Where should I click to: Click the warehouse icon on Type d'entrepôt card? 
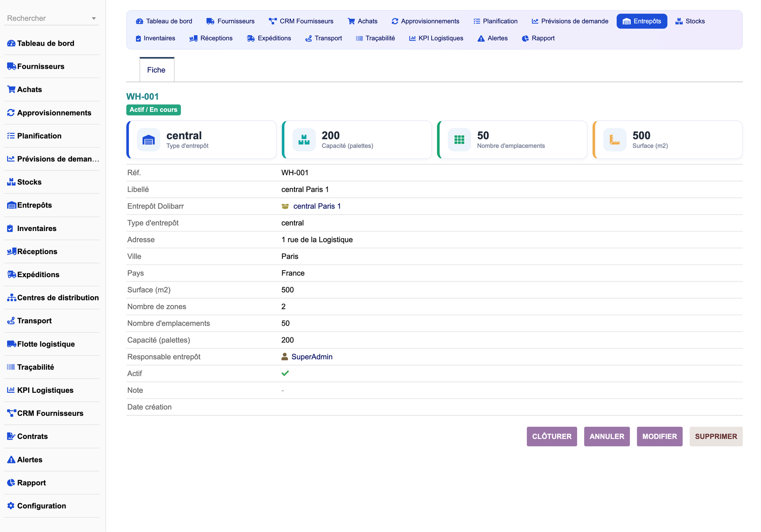pyautogui.click(x=149, y=140)
